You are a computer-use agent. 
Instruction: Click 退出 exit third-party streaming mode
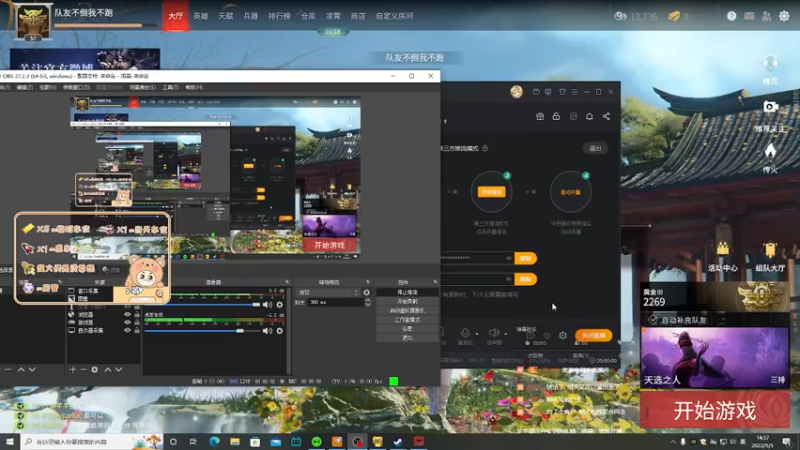coord(595,148)
